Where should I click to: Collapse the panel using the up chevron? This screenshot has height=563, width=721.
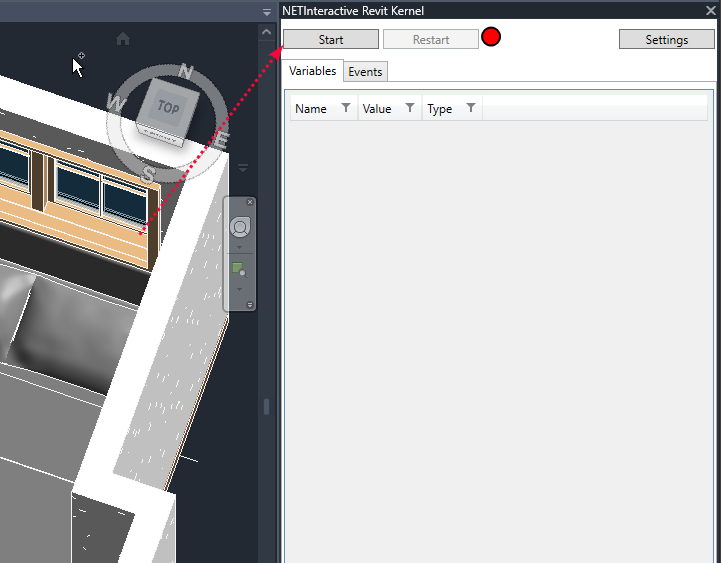[266, 32]
